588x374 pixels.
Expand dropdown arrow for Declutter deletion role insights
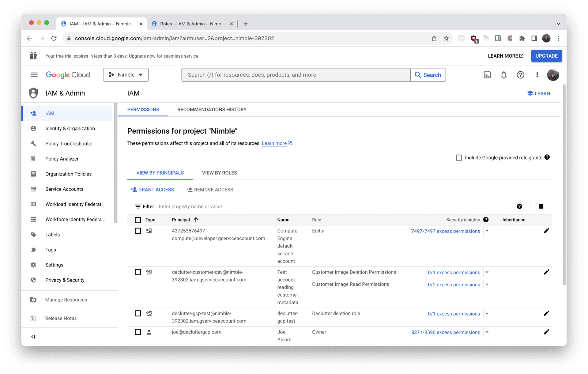[x=487, y=314]
